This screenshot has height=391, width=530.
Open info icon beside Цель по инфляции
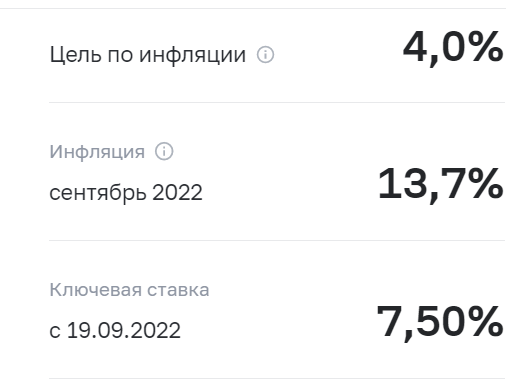point(265,55)
